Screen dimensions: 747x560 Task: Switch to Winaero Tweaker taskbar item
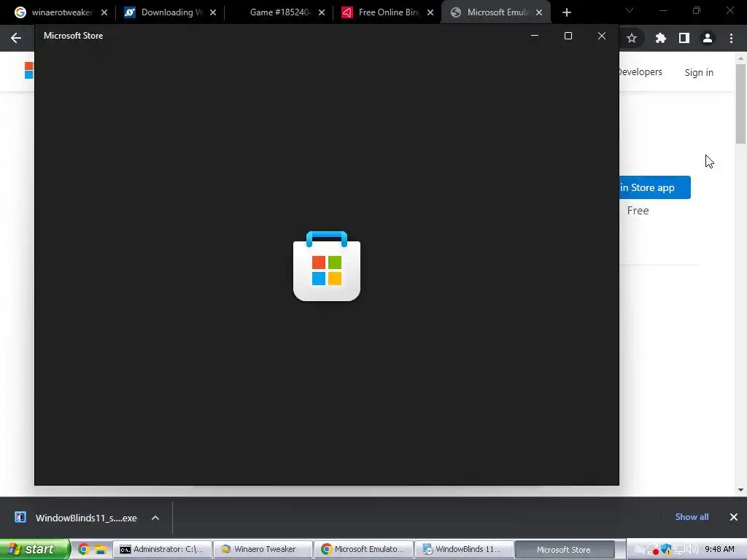pos(263,549)
